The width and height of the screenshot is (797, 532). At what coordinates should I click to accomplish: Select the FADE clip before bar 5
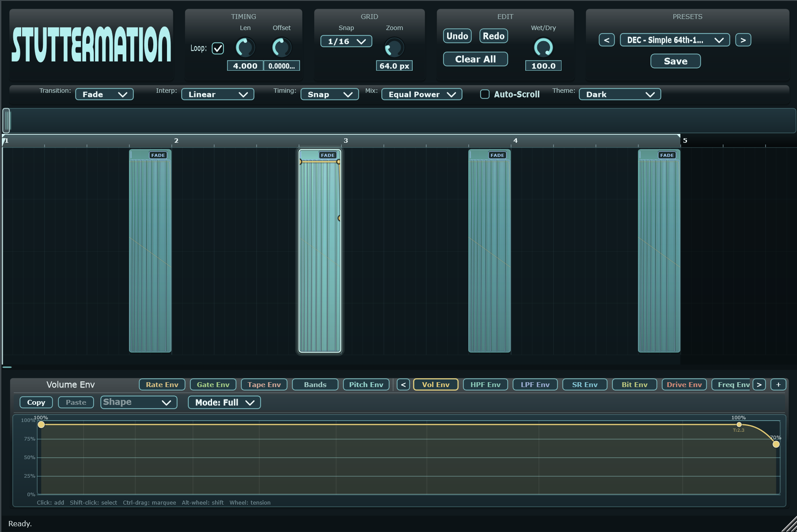(659, 251)
